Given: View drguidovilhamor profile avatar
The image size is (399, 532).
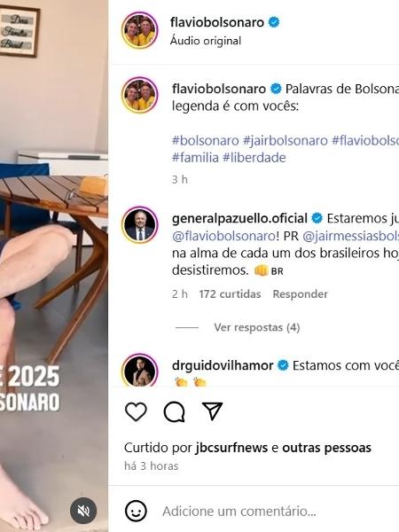Looking at the screenshot, I should click(140, 371).
